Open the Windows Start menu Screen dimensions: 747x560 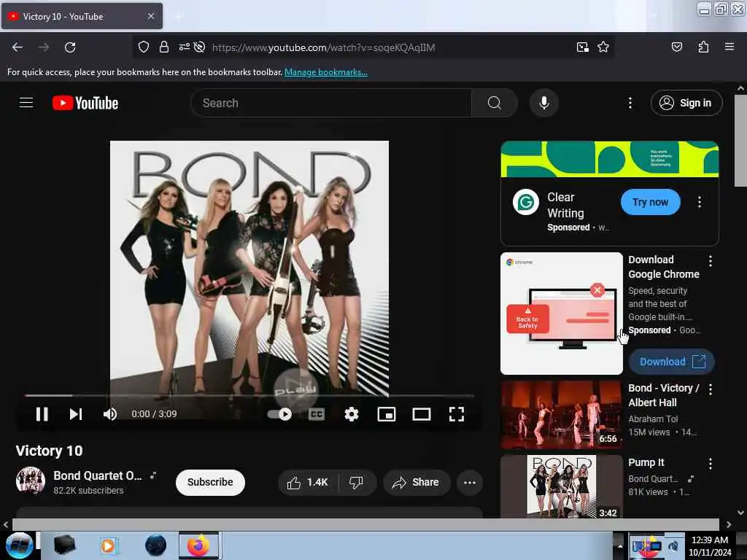[19, 545]
